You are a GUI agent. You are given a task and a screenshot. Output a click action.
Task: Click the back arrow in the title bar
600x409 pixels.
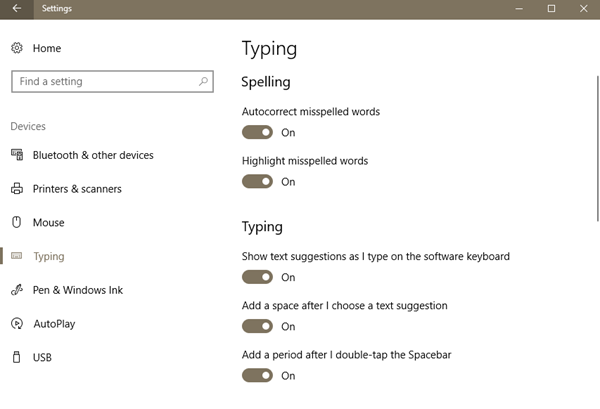17,8
